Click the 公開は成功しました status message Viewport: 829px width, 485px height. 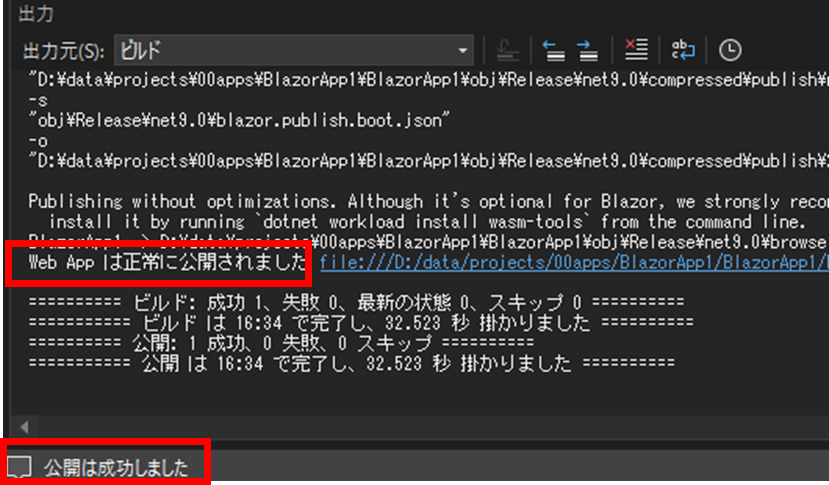click(114, 467)
